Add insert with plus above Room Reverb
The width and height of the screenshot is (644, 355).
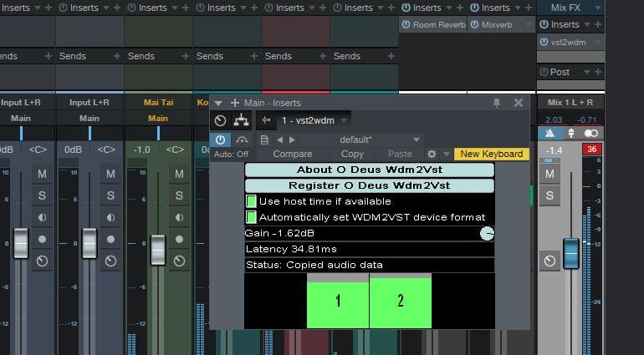460,8
